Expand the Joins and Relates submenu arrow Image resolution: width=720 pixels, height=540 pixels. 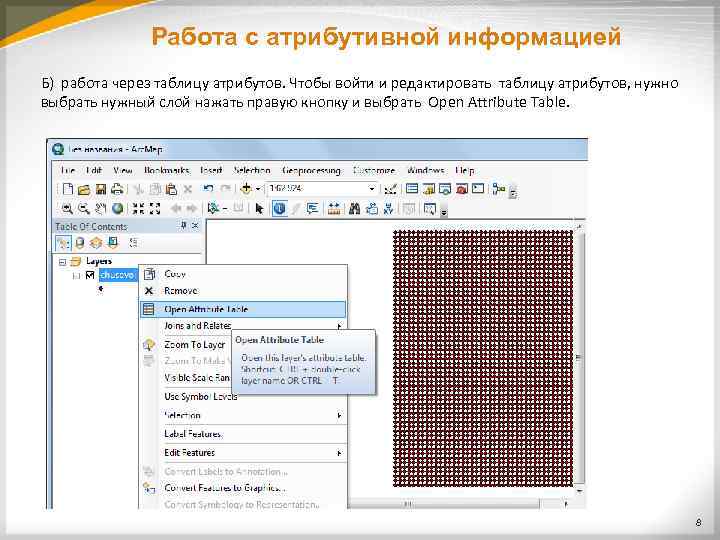point(339,326)
